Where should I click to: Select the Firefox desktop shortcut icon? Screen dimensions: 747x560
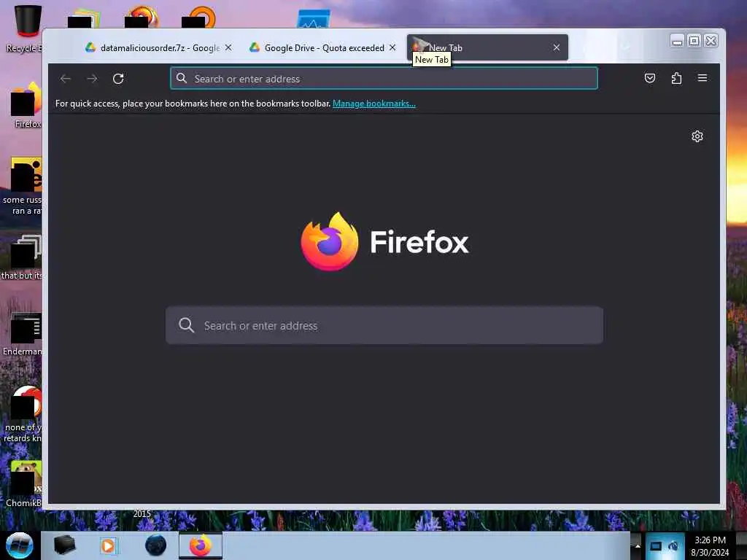(x=26, y=105)
